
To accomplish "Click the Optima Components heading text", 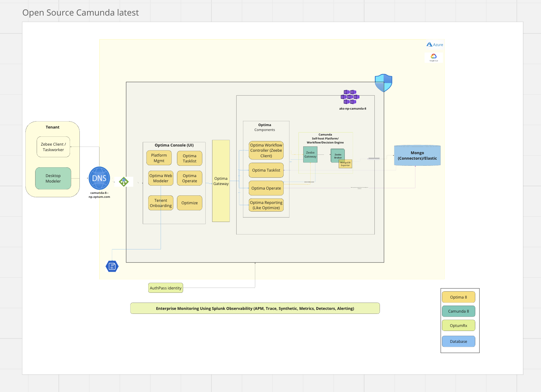I will click(265, 127).
